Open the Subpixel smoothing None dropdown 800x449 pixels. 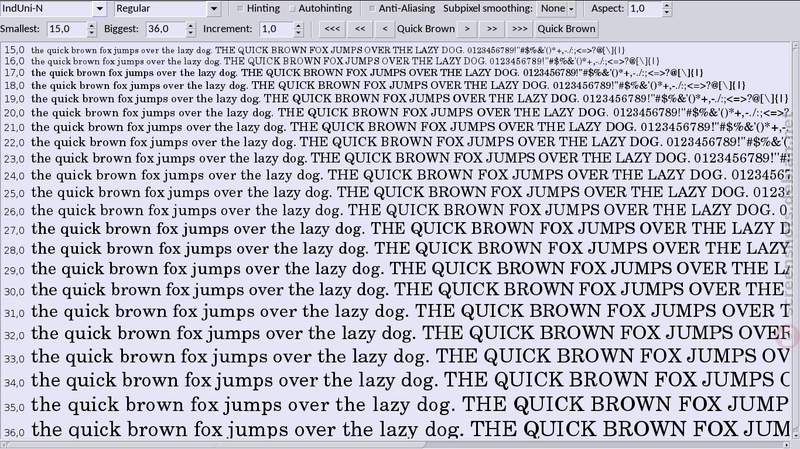(x=557, y=8)
